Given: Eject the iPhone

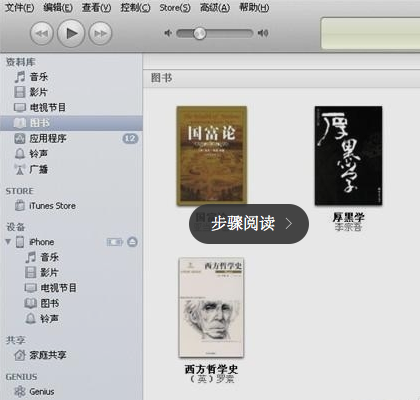Looking at the screenshot, I should (132, 242).
